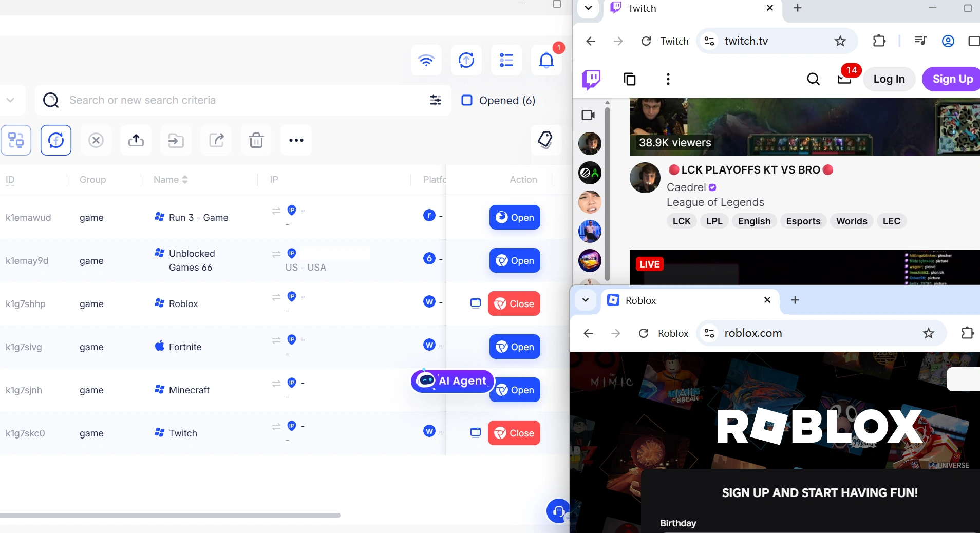The width and height of the screenshot is (980, 533).
Task: Click the move-to-group toolbar icon
Action: coord(176,140)
